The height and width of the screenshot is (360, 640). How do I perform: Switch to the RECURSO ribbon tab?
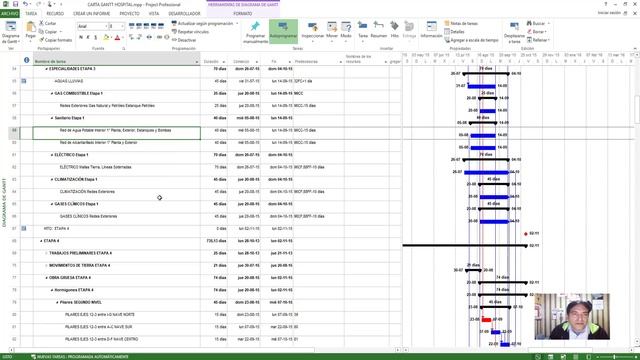pos(55,13)
